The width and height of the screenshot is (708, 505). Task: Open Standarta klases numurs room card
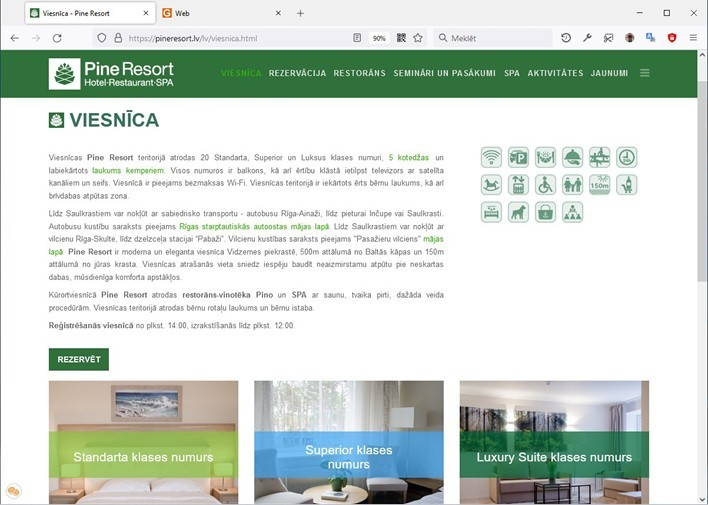pyautogui.click(x=143, y=442)
